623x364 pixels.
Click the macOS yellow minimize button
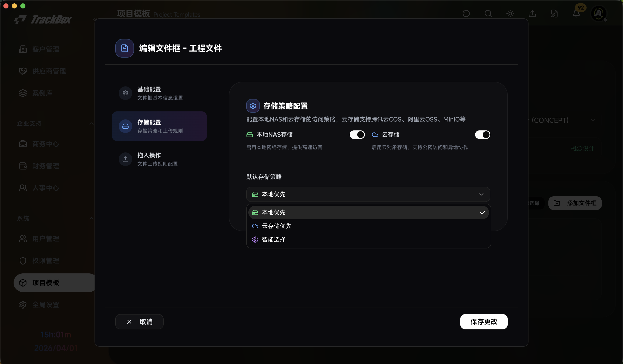15,6
